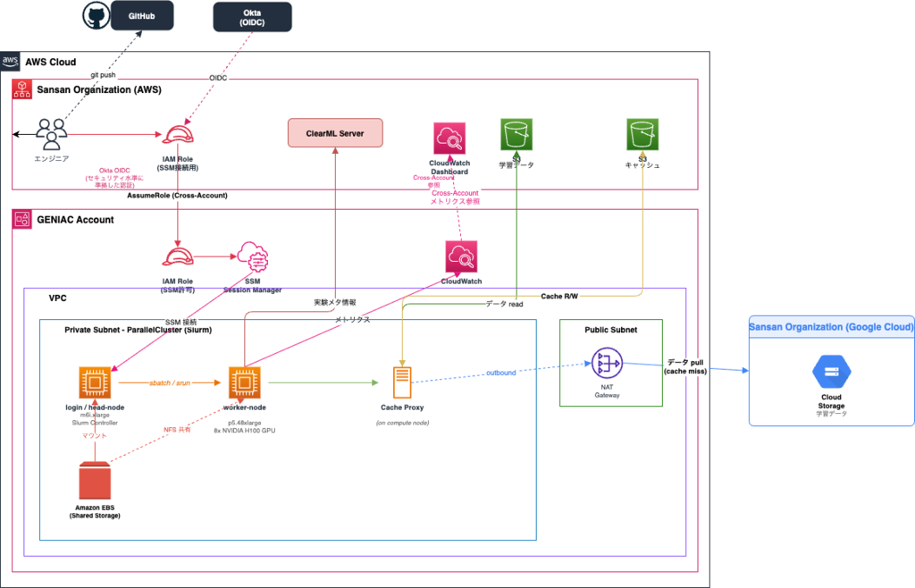The width and height of the screenshot is (915, 588).
Task: Select the login / head-node chip icon
Action: [95, 382]
